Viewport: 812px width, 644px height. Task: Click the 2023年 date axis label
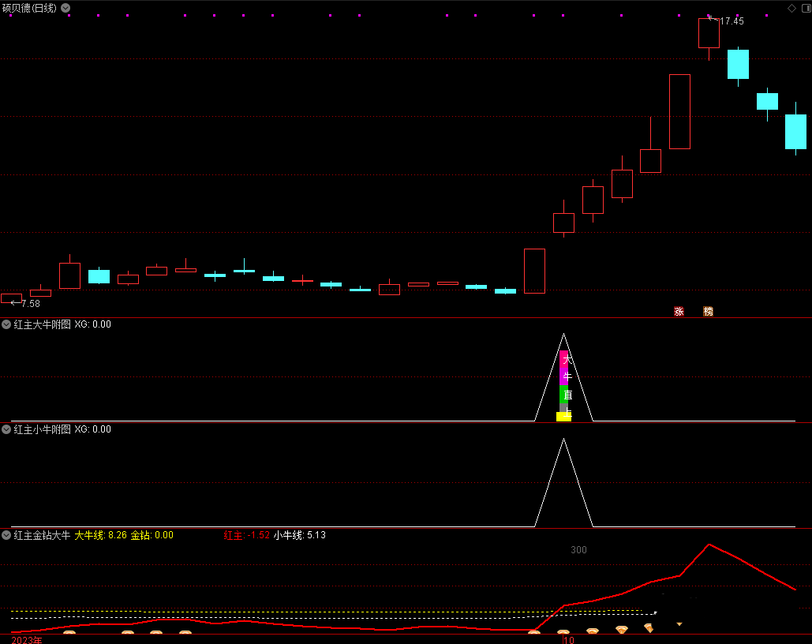click(x=27, y=639)
